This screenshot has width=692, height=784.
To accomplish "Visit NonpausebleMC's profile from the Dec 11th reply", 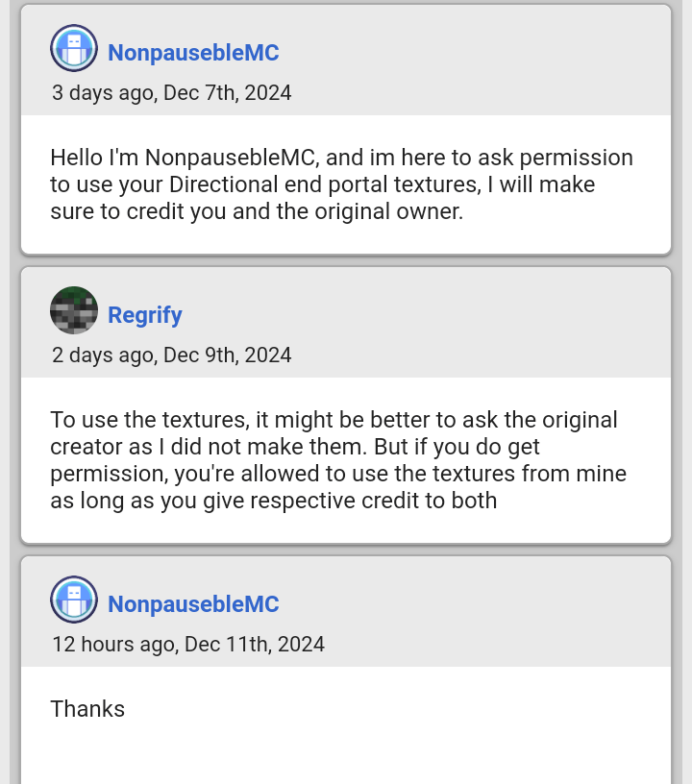I will pyautogui.click(x=193, y=604).
